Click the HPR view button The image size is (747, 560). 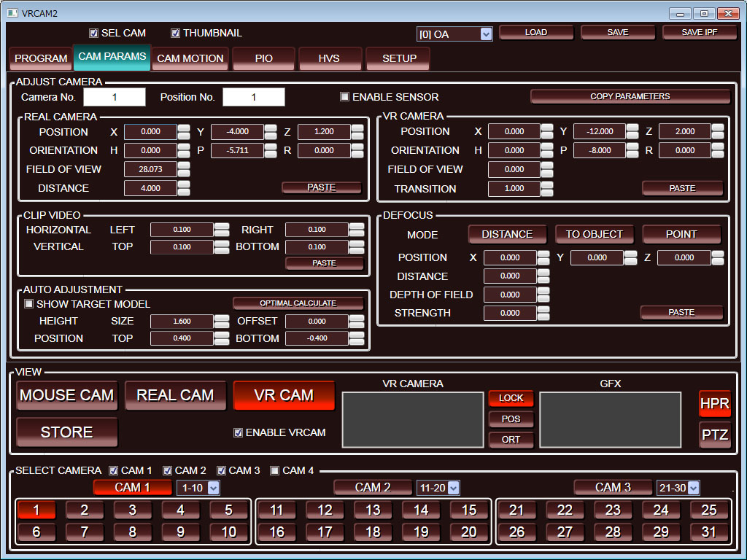click(714, 404)
